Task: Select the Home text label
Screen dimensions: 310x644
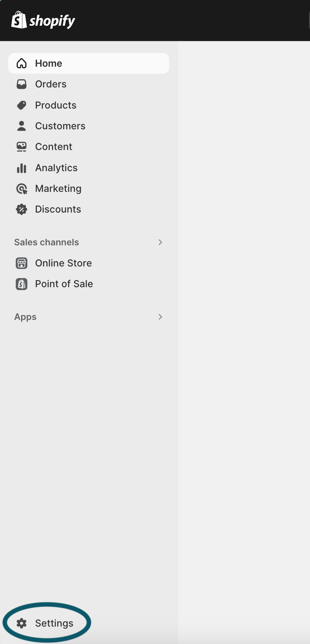Action: [x=48, y=63]
